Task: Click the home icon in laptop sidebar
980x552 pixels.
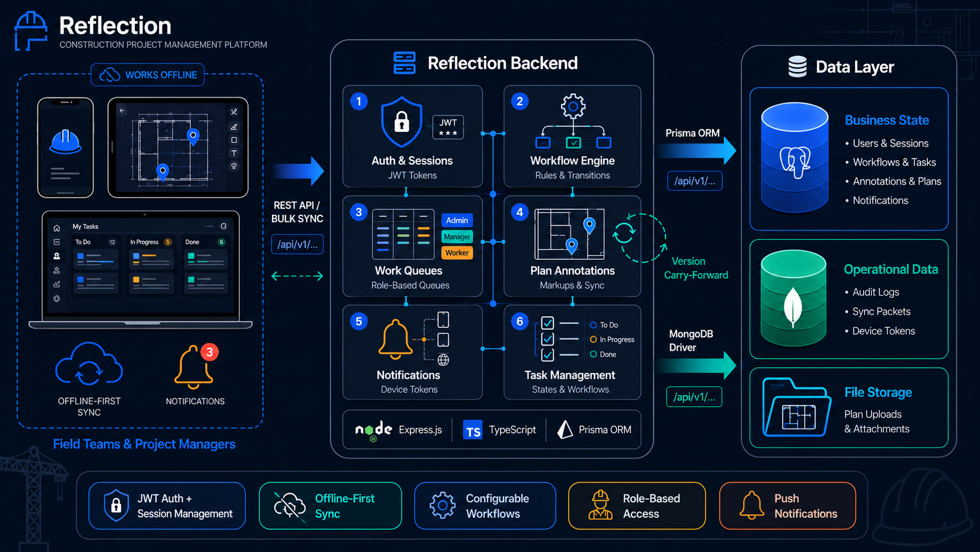Action: coord(57,228)
